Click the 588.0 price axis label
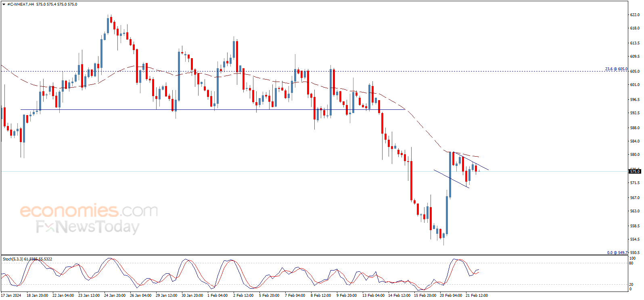The width and height of the screenshot is (644, 300). 635,128
